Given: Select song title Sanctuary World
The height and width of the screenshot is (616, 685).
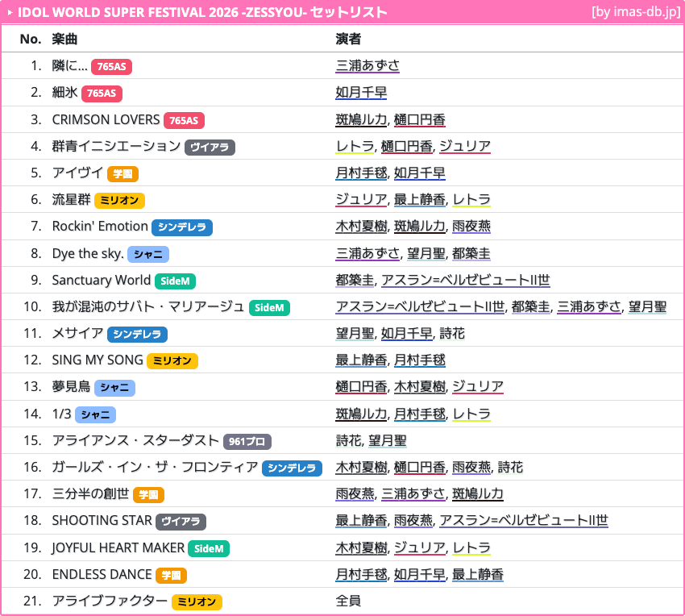Looking at the screenshot, I should pyautogui.click(x=102, y=280).
